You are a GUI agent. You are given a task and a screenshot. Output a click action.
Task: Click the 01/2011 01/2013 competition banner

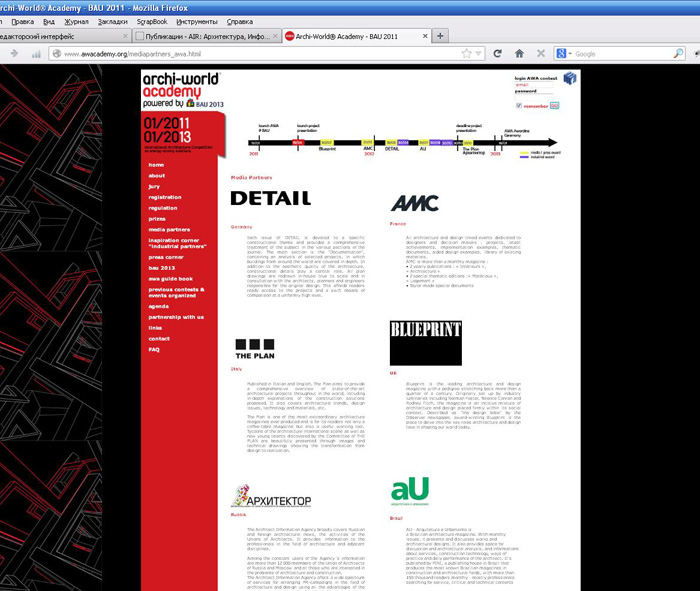point(183,134)
